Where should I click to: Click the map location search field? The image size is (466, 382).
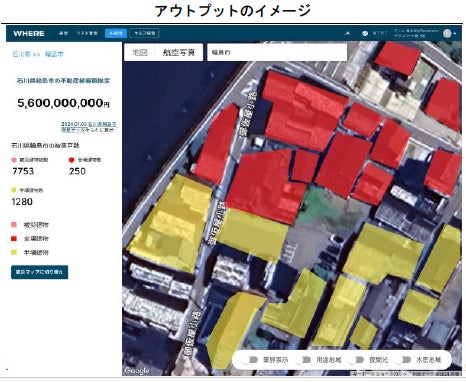click(277, 52)
